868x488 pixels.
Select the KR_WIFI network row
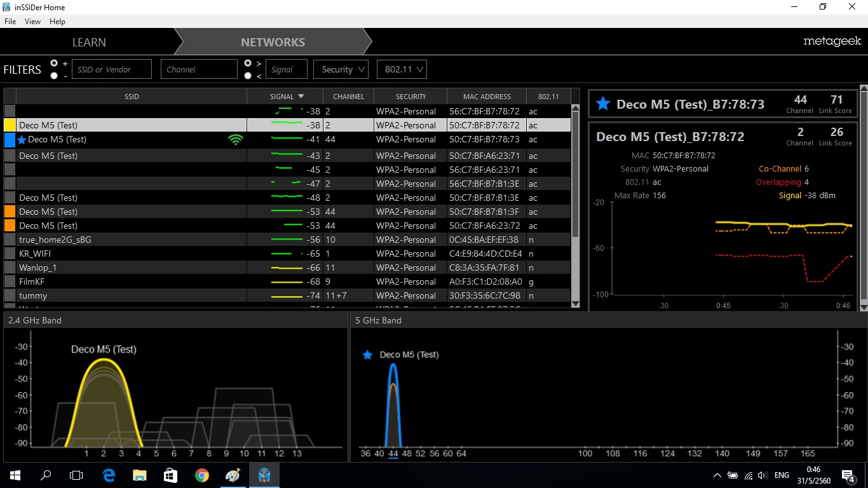[287, 254]
